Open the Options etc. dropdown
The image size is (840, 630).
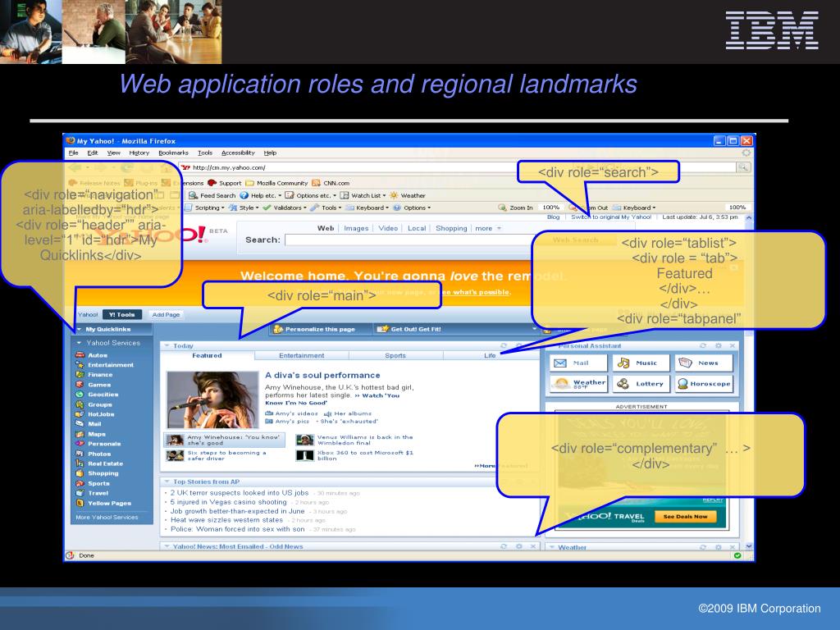pyautogui.click(x=311, y=195)
